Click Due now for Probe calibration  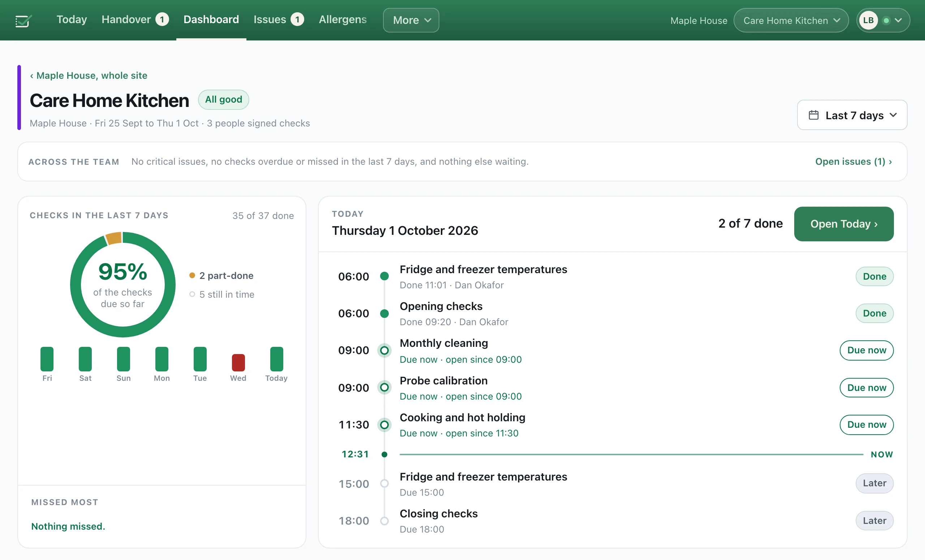866,388
